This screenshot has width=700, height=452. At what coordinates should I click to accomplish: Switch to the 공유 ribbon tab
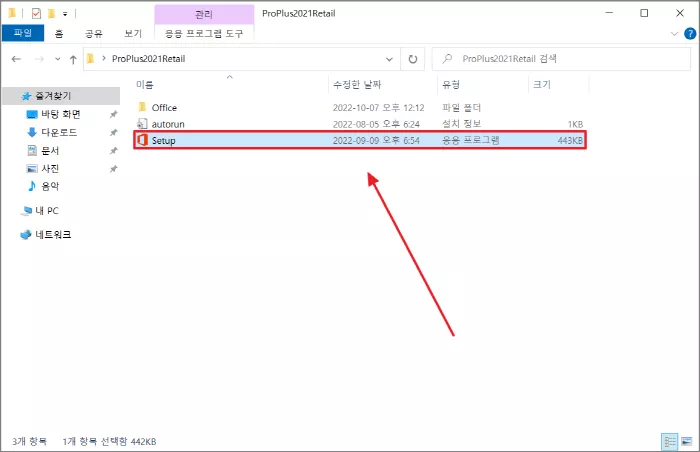pos(94,33)
